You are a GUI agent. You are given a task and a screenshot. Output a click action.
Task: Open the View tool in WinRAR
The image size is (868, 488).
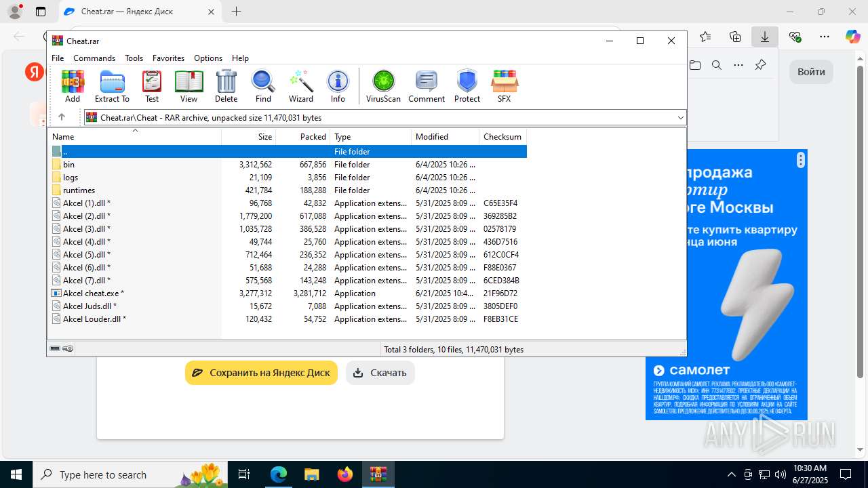click(189, 86)
